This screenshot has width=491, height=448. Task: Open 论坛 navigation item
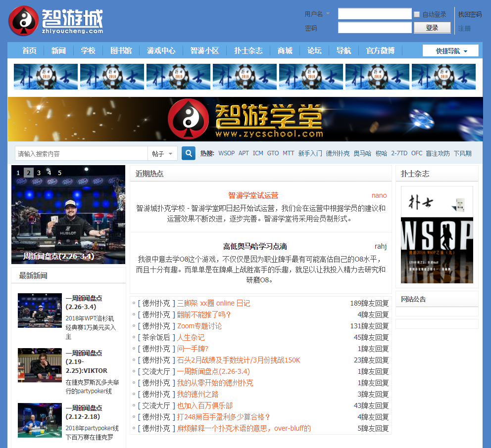click(x=314, y=50)
